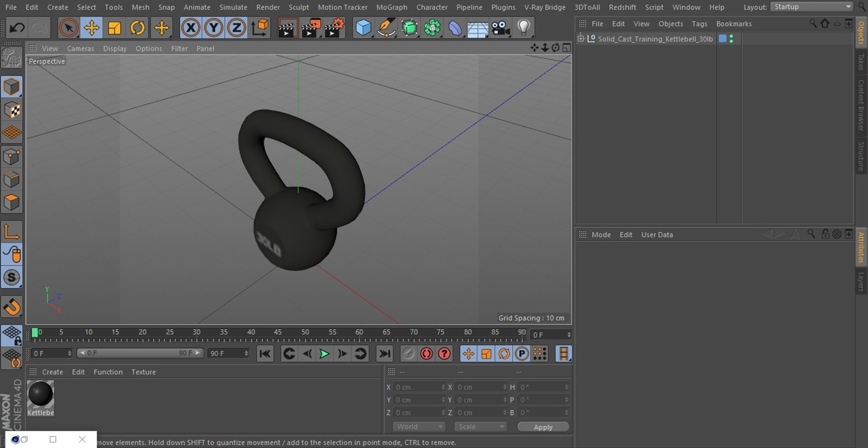Screen dimensions: 868x448
Task: Make object editable icon in sidebar
Action: pos(12,57)
